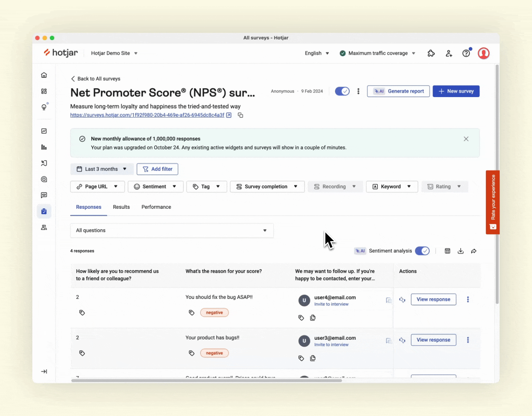Click the Generate report button

pyautogui.click(x=398, y=91)
